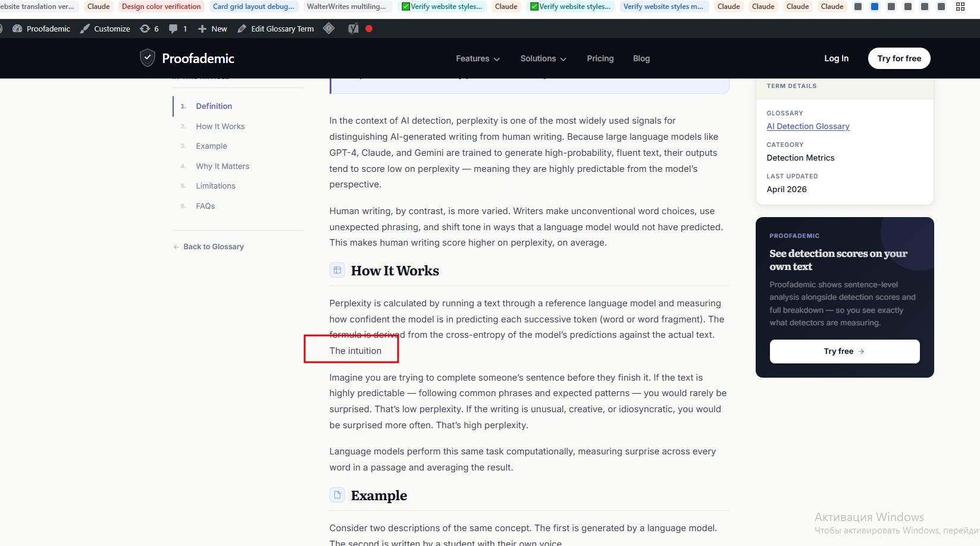Add New content from the admin bar
The image size is (980, 546).
coord(212,29)
